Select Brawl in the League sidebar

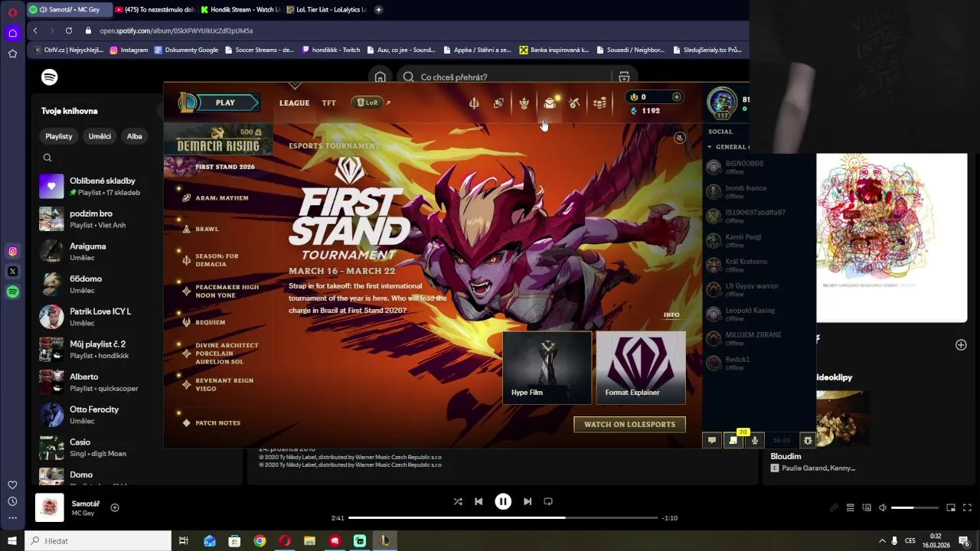coord(207,229)
